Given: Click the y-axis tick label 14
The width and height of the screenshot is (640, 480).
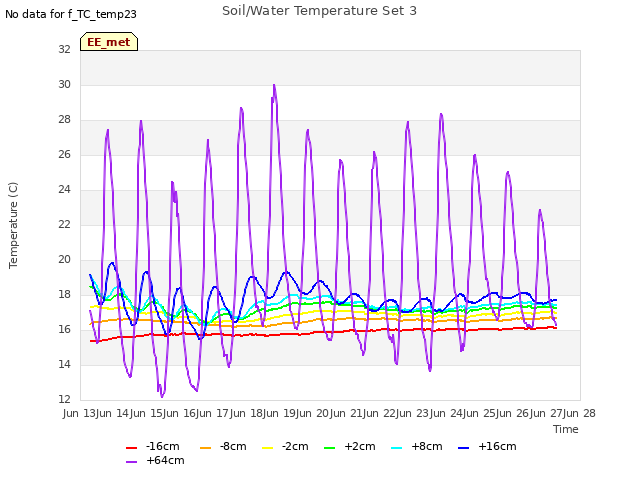Looking at the screenshot, I should tap(64, 364).
